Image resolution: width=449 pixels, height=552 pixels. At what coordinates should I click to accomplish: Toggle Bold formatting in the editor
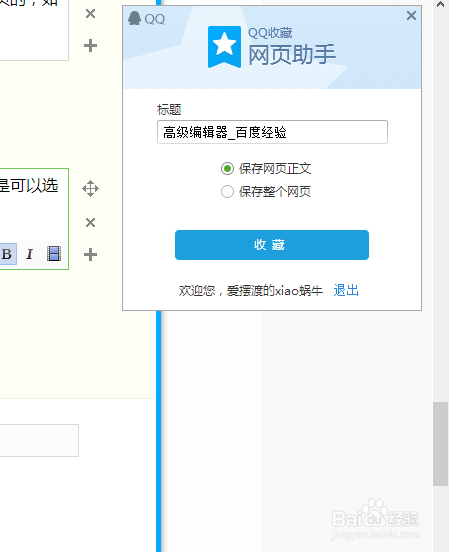(7, 254)
